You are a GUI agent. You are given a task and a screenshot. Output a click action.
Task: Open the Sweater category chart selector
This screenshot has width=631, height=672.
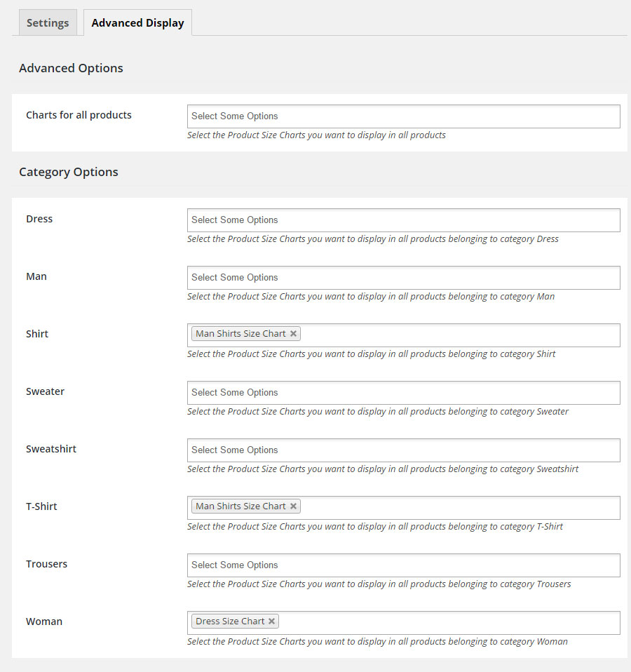(x=403, y=393)
